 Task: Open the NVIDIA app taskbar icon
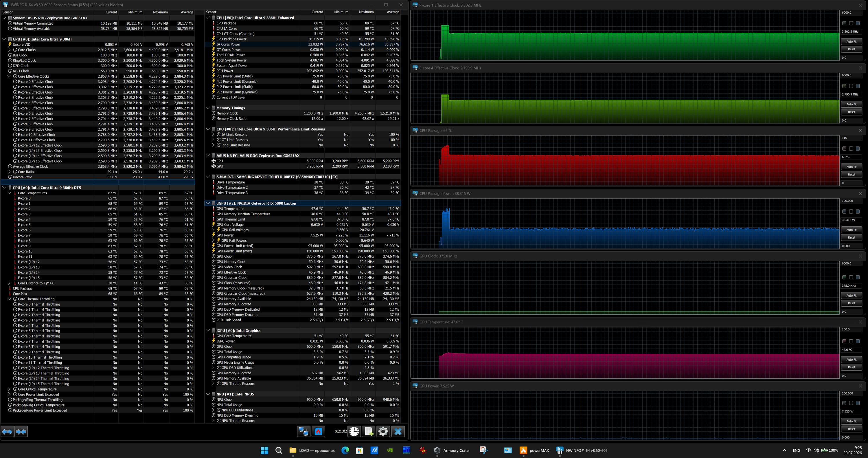tap(389, 450)
